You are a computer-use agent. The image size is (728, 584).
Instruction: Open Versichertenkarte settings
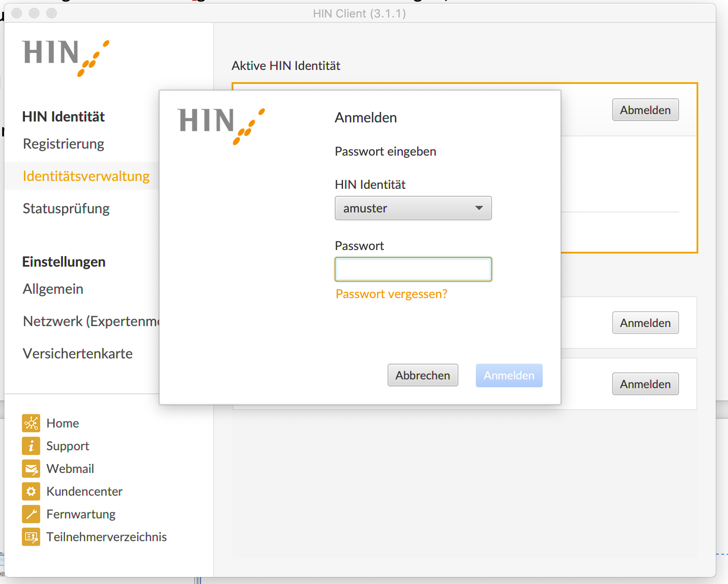pos(78,354)
